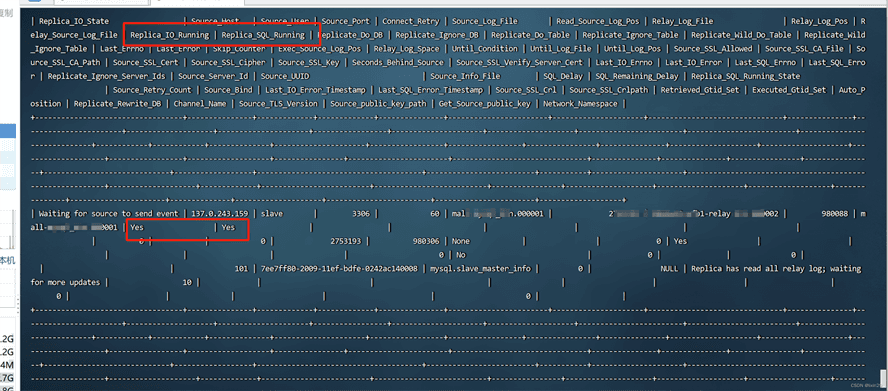This screenshot has height=391, width=888.
Task: Click the Replica_IO_Running header
Action: [170, 35]
